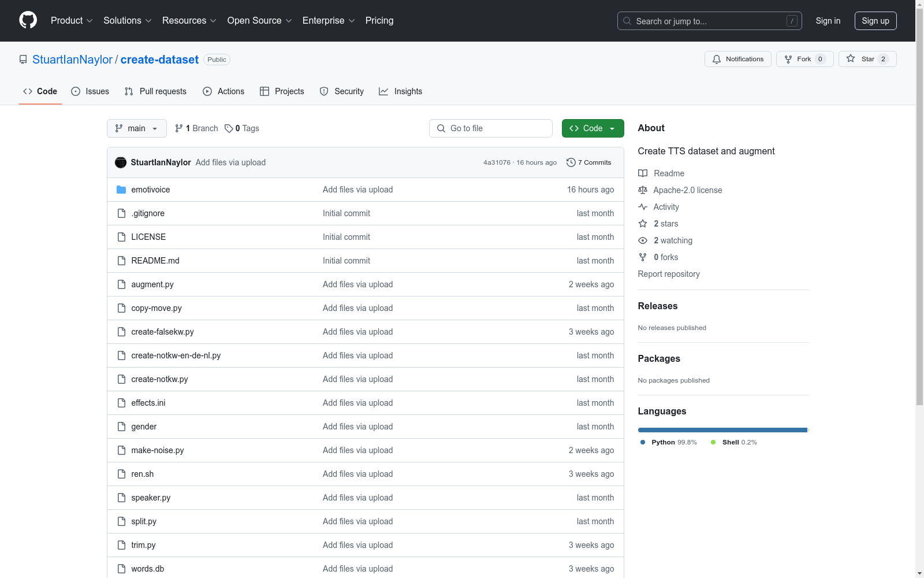Click commit hash 4a31076
This screenshot has height=578, width=924.
(x=497, y=162)
